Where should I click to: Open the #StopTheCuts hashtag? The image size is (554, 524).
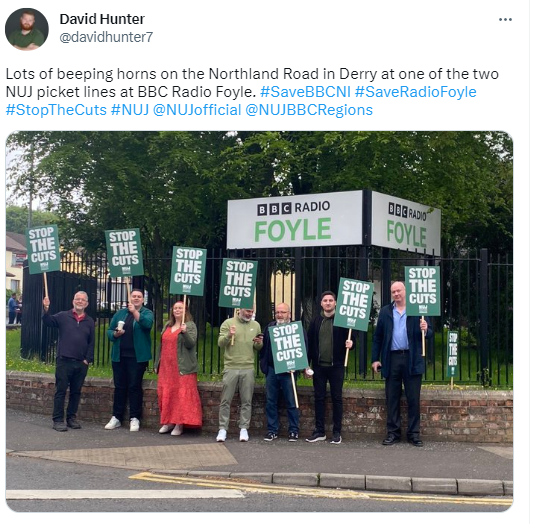[x=56, y=110]
